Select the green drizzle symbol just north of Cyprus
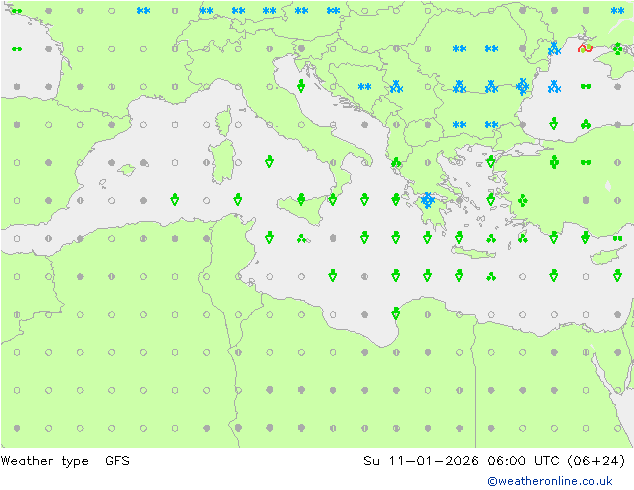634x490 pixels. click(617, 238)
